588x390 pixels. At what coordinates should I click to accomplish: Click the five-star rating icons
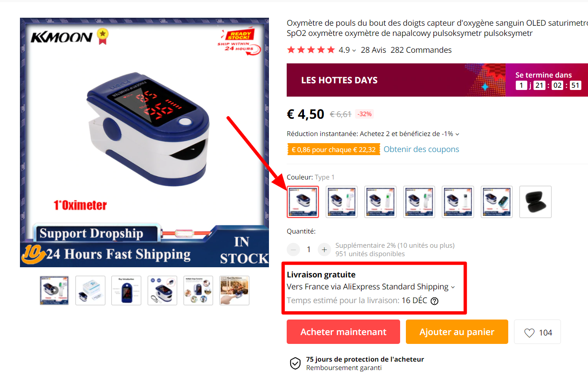tap(311, 50)
